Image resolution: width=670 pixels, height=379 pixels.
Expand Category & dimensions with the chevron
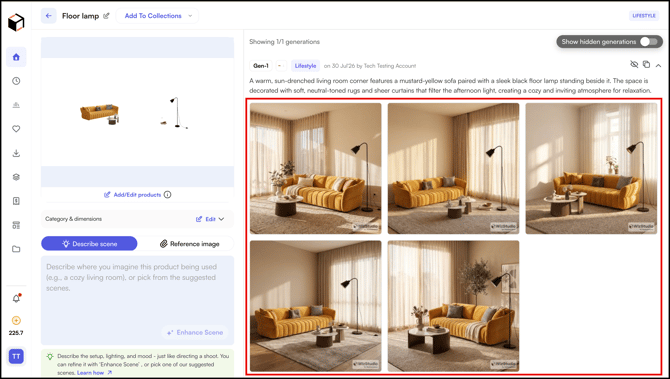[221, 219]
